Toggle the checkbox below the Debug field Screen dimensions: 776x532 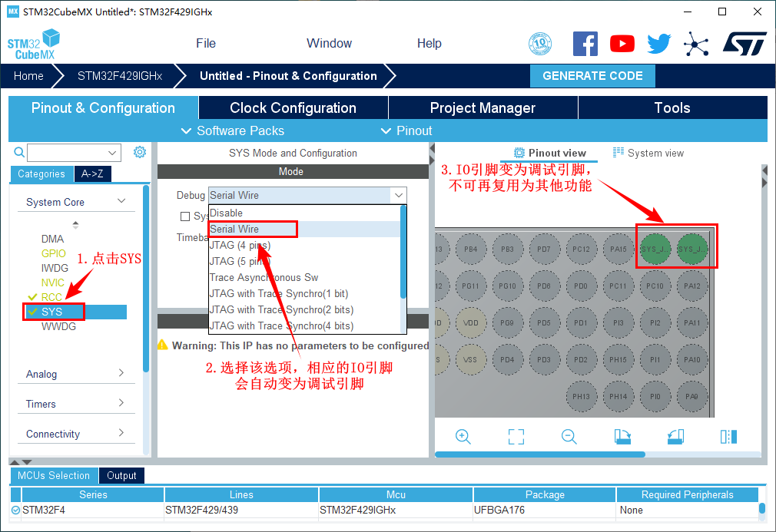pyautogui.click(x=185, y=216)
